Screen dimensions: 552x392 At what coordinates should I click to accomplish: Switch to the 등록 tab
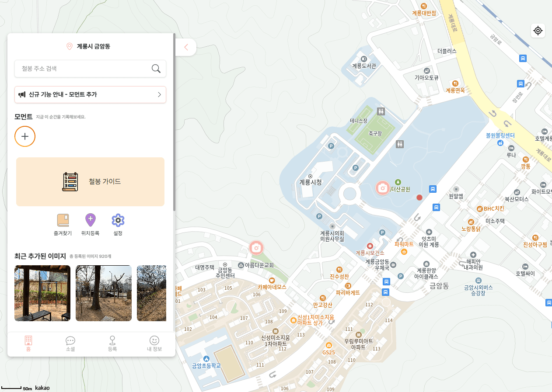pos(112,343)
